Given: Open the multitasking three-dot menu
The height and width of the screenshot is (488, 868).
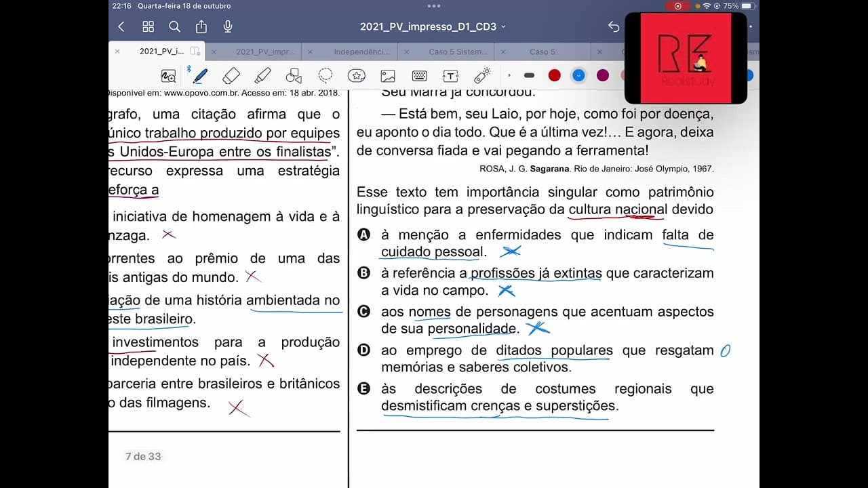Looking at the screenshot, I should pos(434,6).
